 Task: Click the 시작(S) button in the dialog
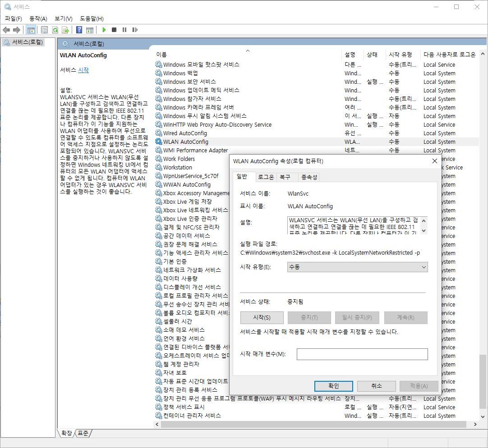[262, 318]
